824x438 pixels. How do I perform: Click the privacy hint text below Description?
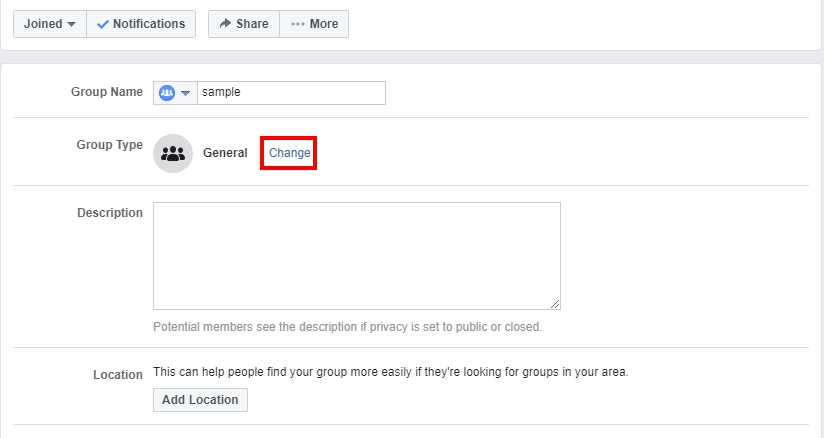click(x=347, y=327)
